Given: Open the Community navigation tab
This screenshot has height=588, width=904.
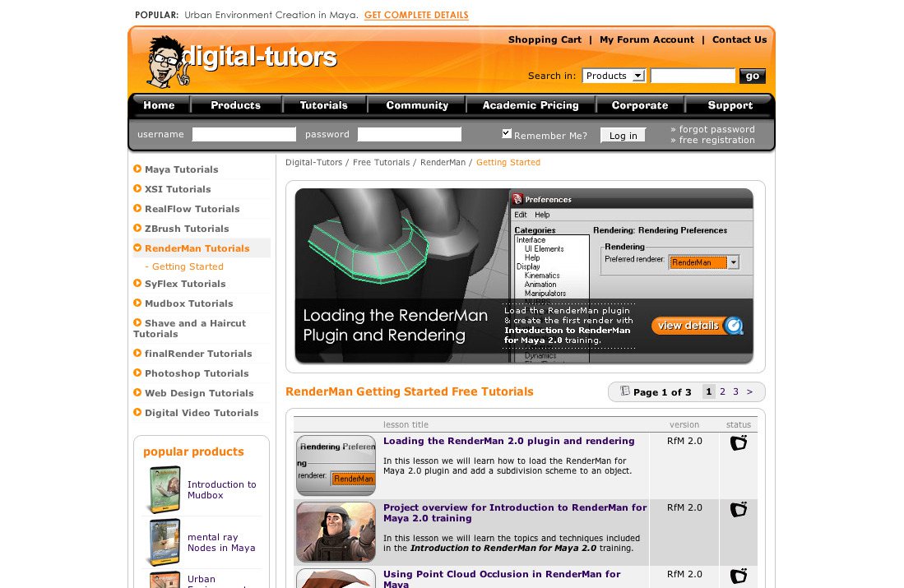Looking at the screenshot, I should pyautogui.click(x=417, y=105).
